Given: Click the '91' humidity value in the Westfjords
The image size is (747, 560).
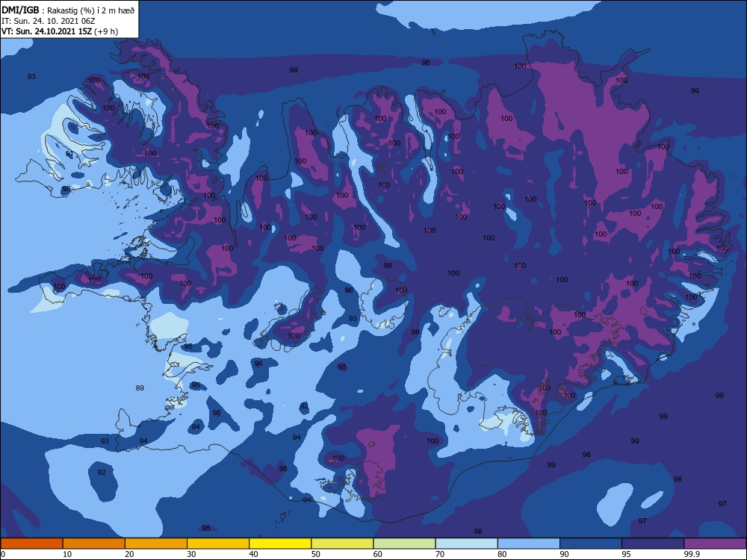Looking at the screenshot, I should [69, 154].
